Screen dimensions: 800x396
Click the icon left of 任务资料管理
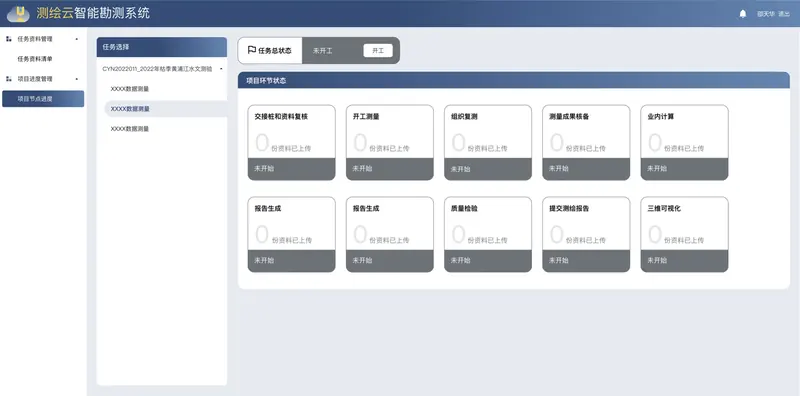pyautogui.click(x=9, y=39)
